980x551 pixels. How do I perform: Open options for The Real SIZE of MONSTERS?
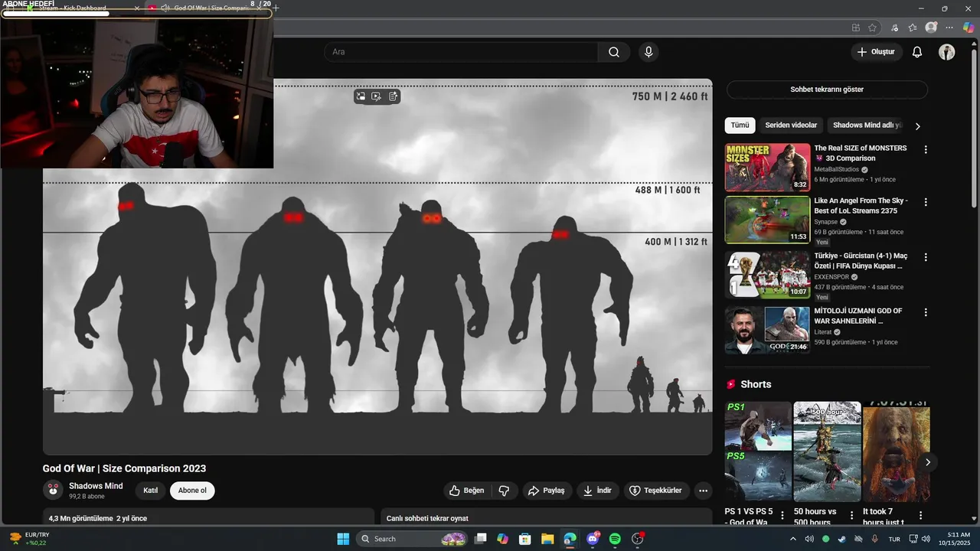pos(926,150)
